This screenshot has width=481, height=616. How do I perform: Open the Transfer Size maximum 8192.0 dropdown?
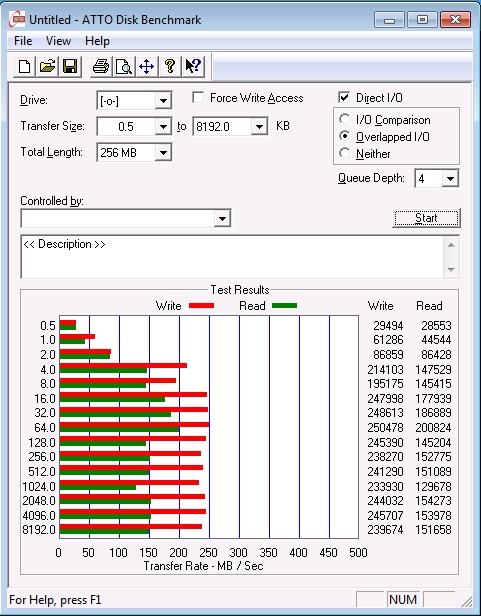tap(259, 126)
